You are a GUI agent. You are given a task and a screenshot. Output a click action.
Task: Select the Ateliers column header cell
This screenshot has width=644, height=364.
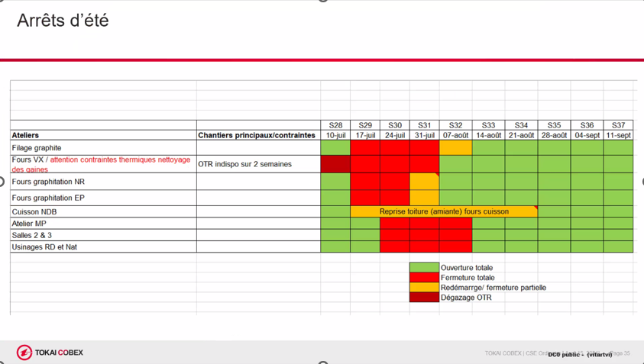coord(102,135)
